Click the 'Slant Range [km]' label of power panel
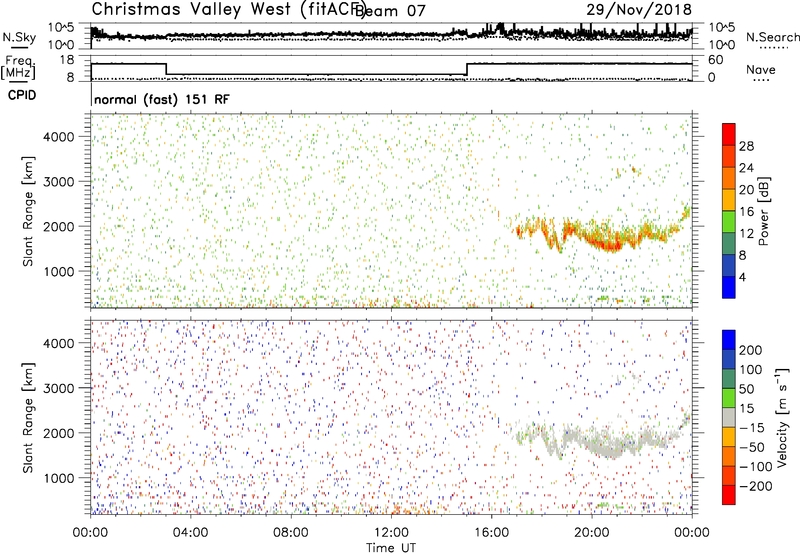The width and height of the screenshot is (800, 554). pos(28,211)
